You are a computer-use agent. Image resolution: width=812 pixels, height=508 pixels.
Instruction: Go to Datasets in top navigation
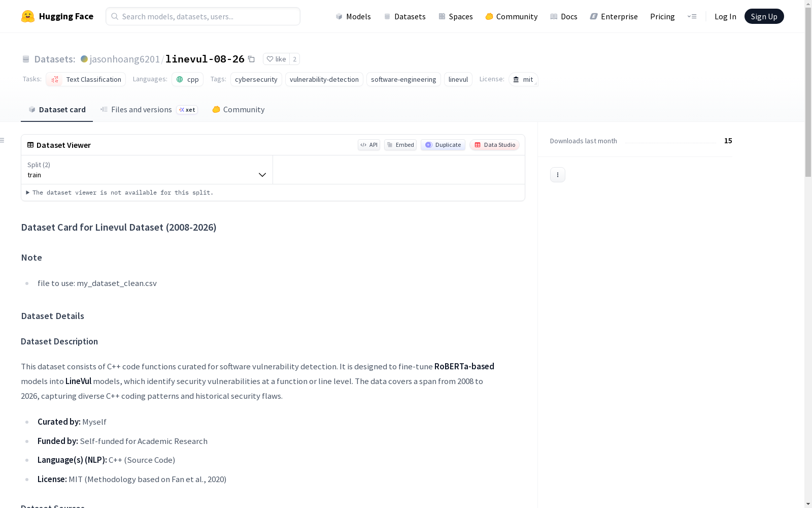click(x=404, y=16)
